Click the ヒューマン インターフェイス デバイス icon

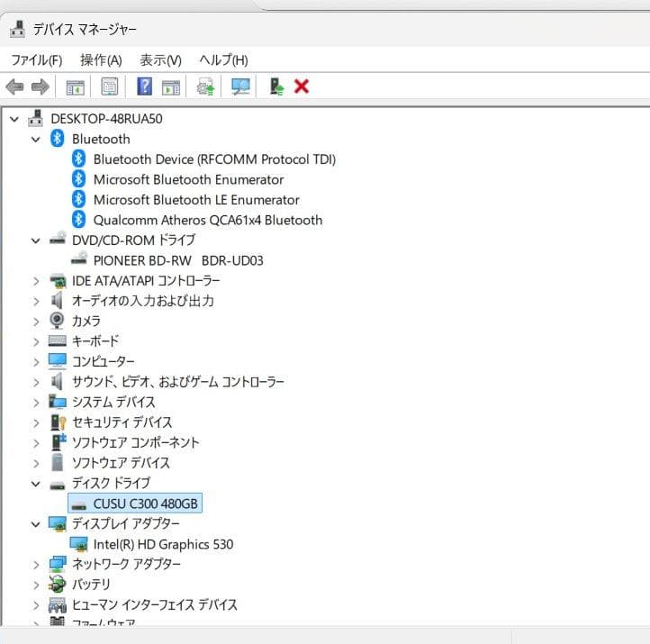pos(58,604)
